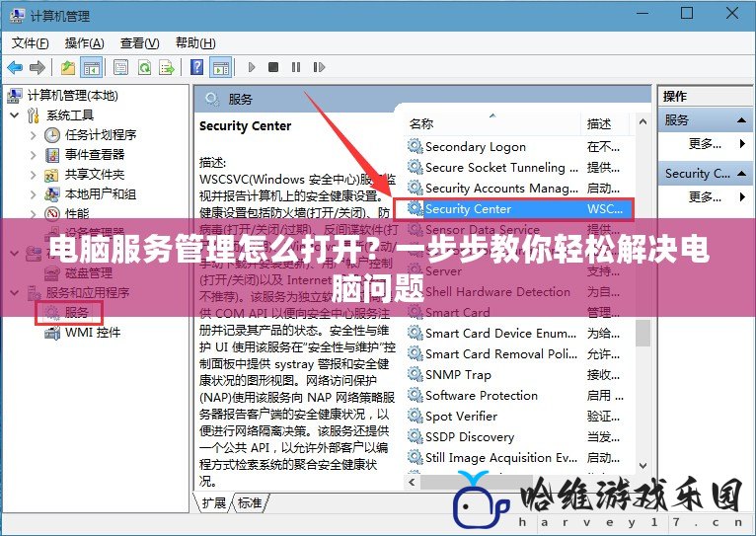Stop the service with stop icon

point(273,67)
